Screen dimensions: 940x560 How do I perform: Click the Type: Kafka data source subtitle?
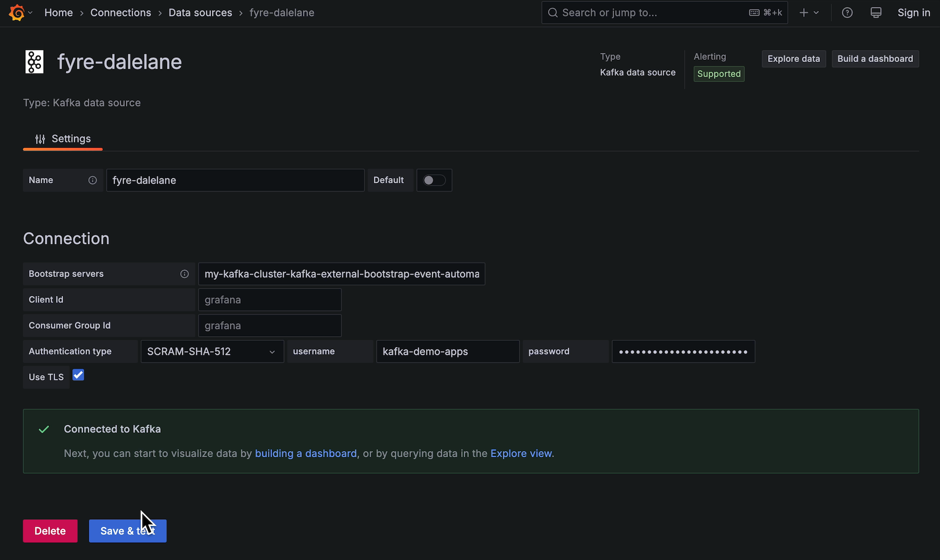pyautogui.click(x=82, y=103)
